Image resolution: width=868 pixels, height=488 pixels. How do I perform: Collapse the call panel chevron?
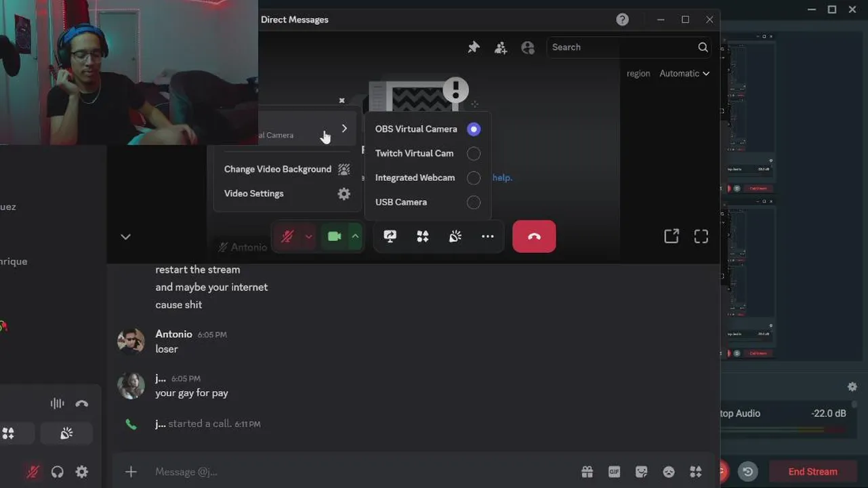[x=125, y=237]
